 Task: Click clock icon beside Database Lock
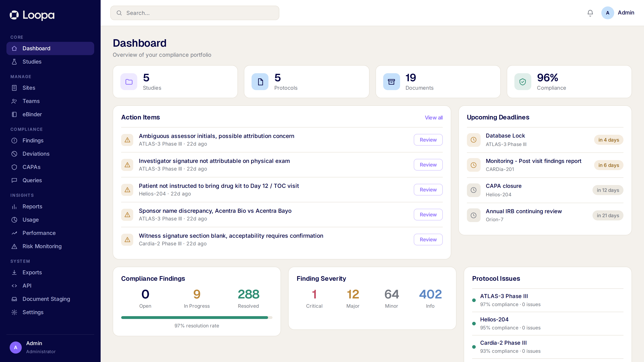(474, 140)
